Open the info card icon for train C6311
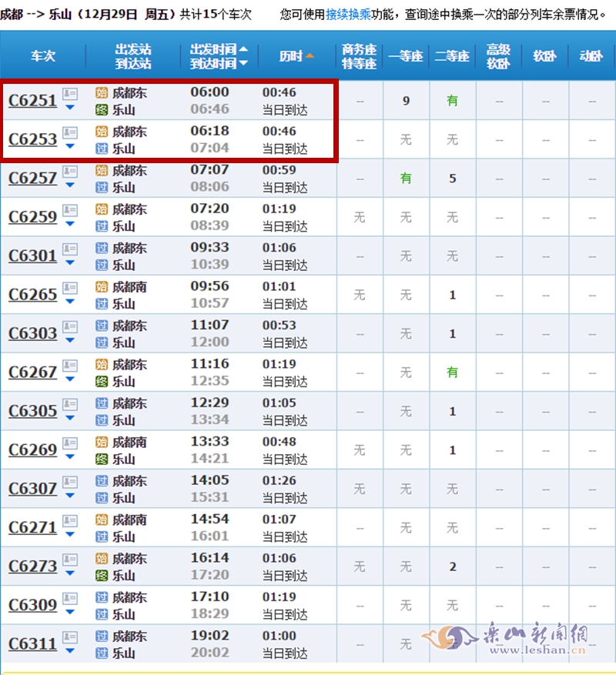This screenshot has width=616, height=675. (x=70, y=637)
